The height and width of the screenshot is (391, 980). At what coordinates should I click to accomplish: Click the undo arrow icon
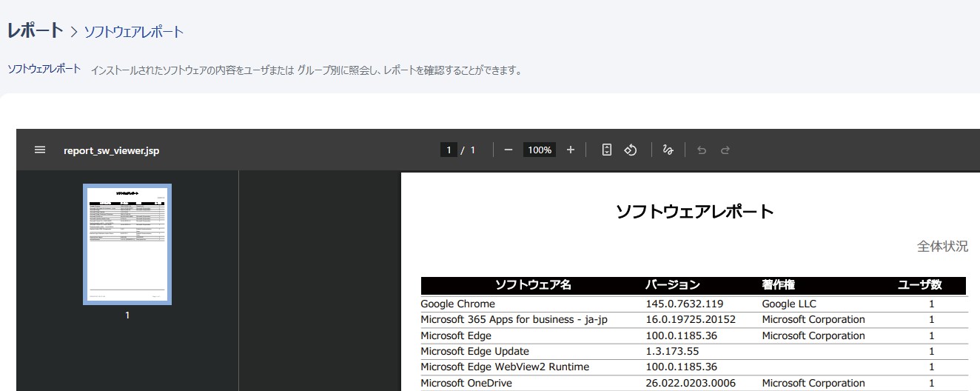(x=702, y=150)
